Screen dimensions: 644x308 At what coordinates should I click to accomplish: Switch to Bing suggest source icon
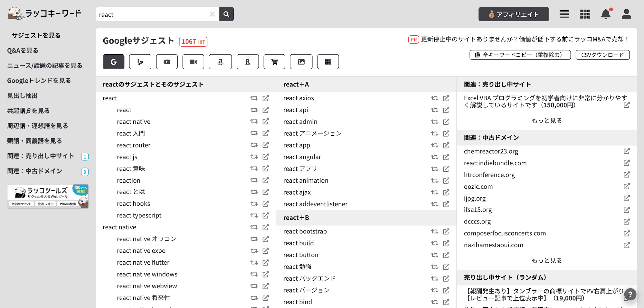140,62
